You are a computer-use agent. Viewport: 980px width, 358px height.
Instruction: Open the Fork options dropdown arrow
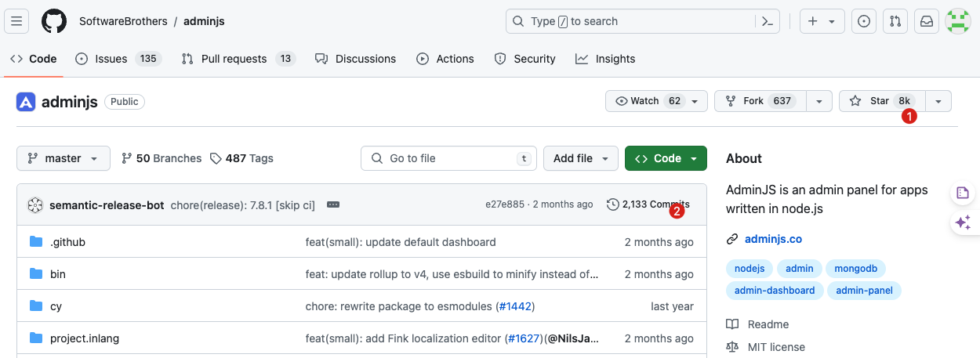pos(818,101)
